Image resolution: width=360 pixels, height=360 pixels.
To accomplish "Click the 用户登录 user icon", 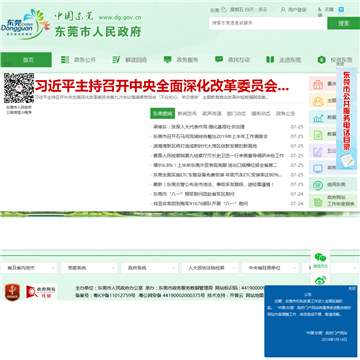I will click(283, 10).
